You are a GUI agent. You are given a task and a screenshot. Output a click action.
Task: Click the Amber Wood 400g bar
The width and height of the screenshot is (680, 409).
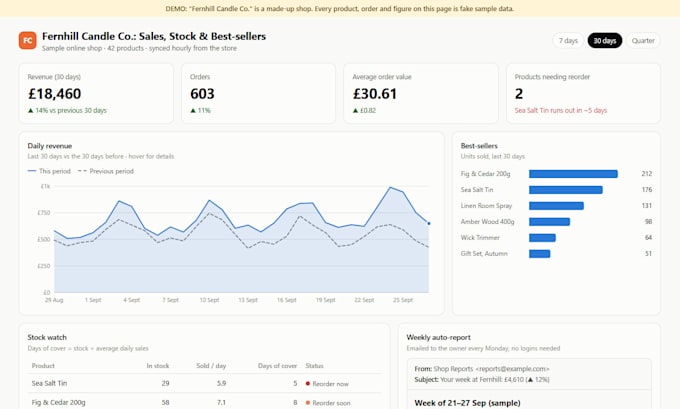click(549, 222)
